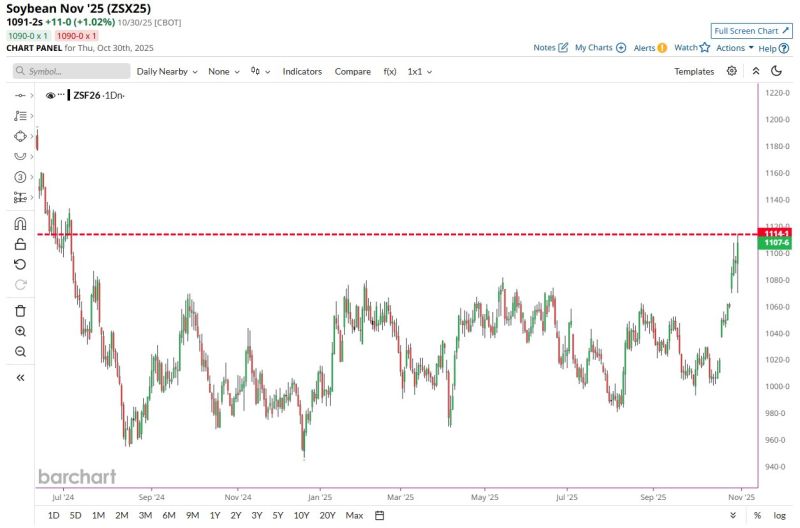Delete drawings with the trash icon
This screenshot has height=528, width=800.
[x=20, y=311]
